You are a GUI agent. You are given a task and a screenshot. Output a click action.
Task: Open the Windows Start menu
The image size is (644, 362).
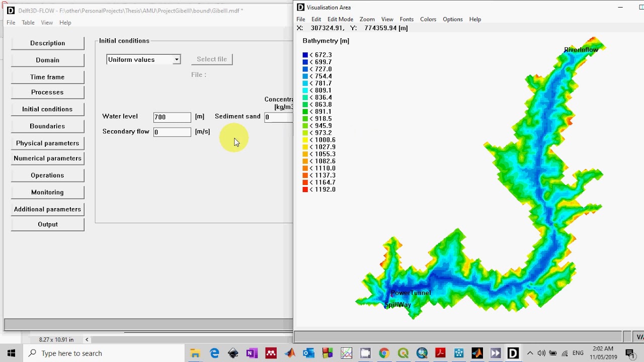pyautogui.click(x=11, y=353)
